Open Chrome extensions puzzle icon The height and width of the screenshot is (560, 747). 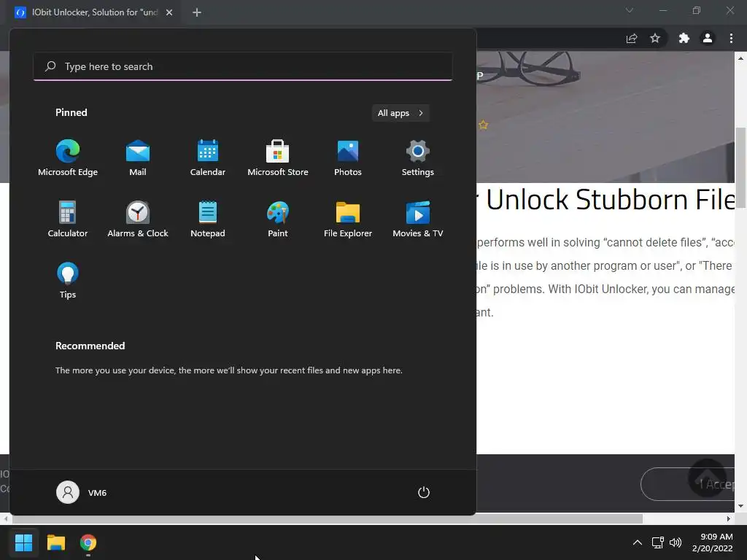point(684,38)
